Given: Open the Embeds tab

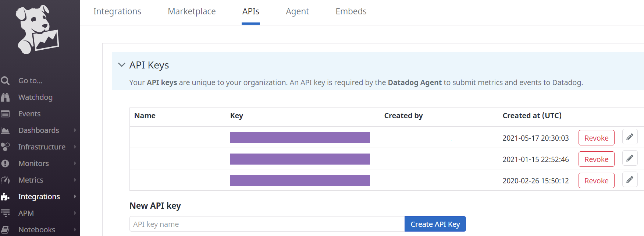Looking at the screenshot, I should tap(351, 11).
